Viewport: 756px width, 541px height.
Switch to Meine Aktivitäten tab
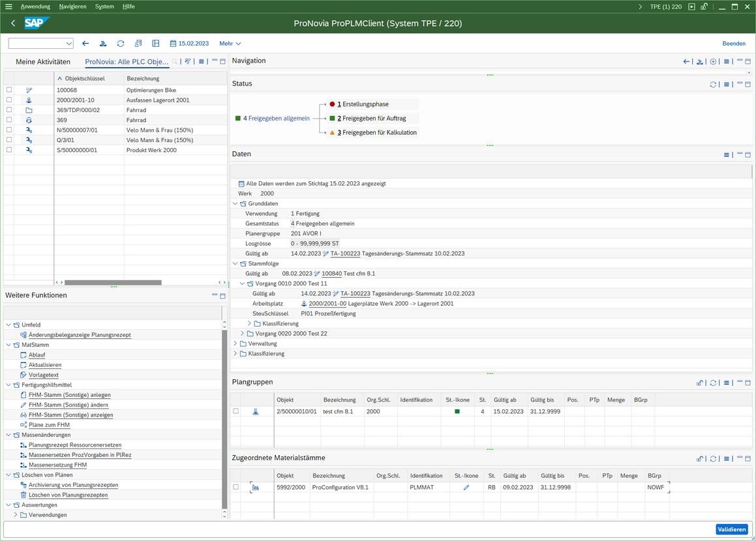point(43,62)
